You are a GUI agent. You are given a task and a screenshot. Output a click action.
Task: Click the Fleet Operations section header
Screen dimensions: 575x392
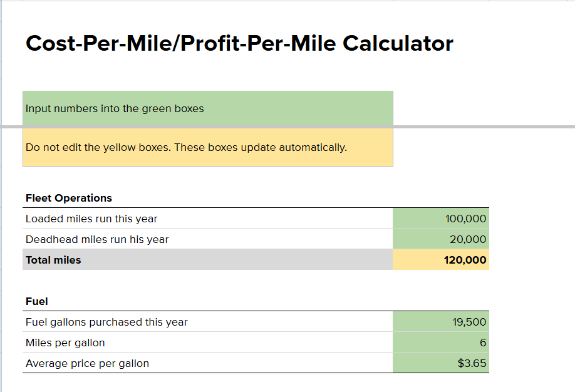click(x=69, y=198)
